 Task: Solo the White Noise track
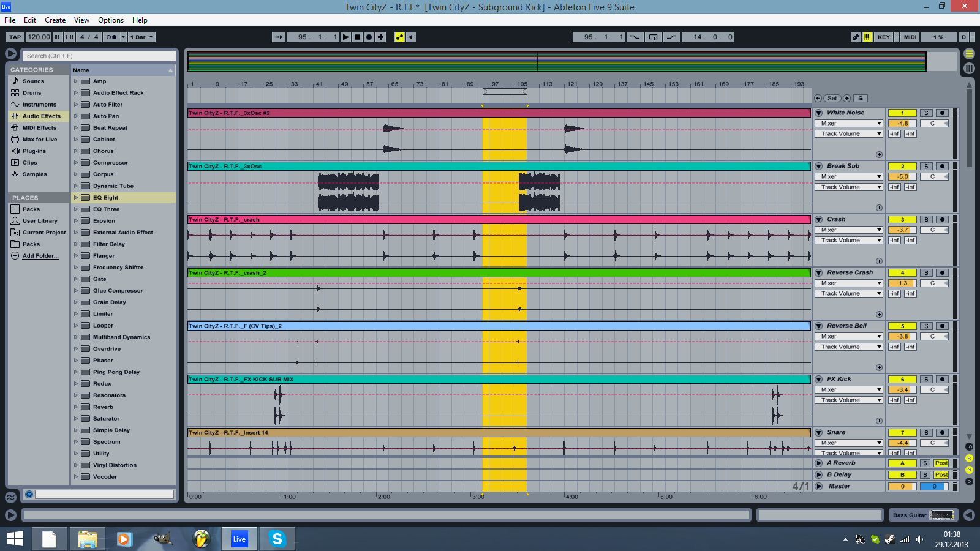pos(927,113)
